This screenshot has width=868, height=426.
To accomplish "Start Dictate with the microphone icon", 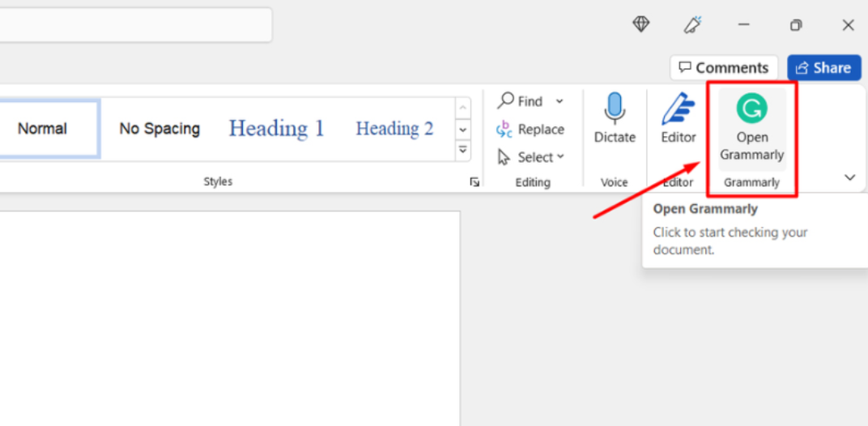I will pyautogui.click(x=615, y=118).
